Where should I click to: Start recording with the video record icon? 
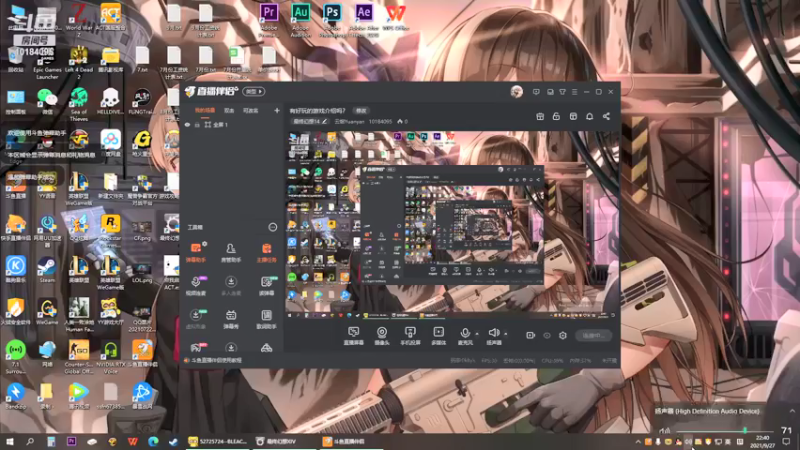[531, 335]
